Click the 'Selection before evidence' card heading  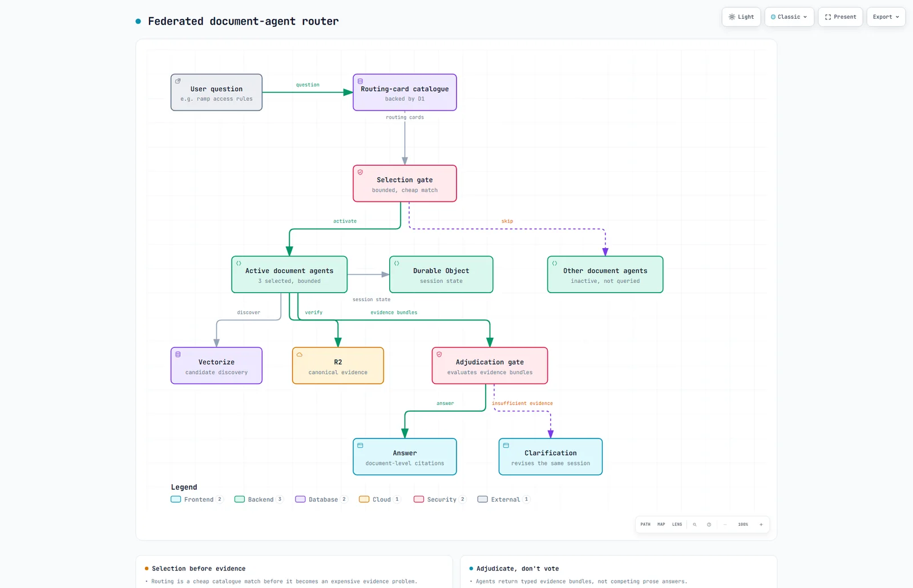tap(199, 569)
